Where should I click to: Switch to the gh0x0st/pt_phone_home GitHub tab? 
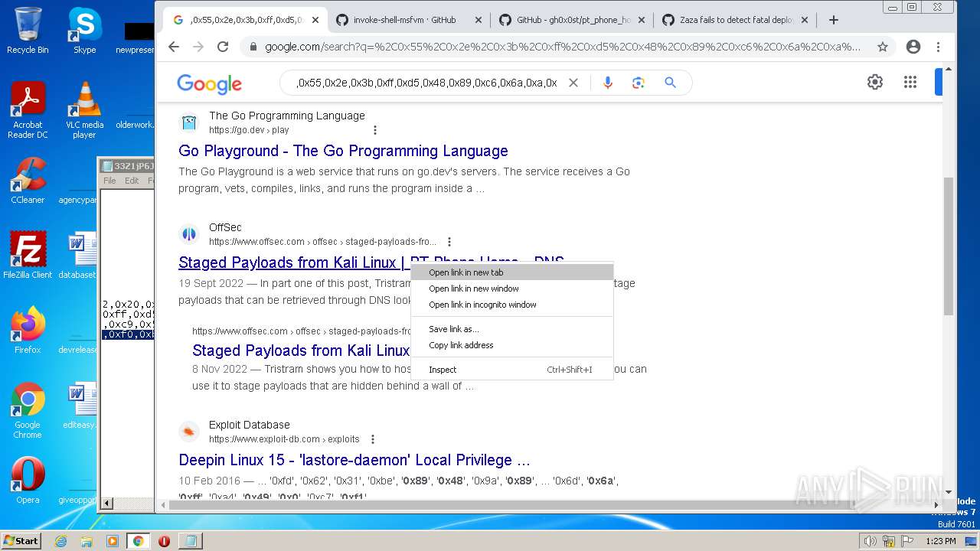pos(571,20)
